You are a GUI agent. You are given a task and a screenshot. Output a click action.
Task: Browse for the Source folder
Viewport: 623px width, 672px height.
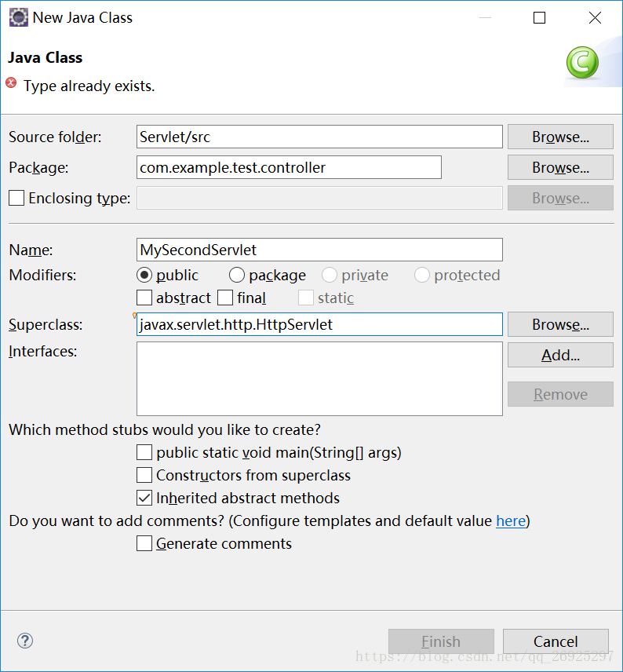click(560, 137)
